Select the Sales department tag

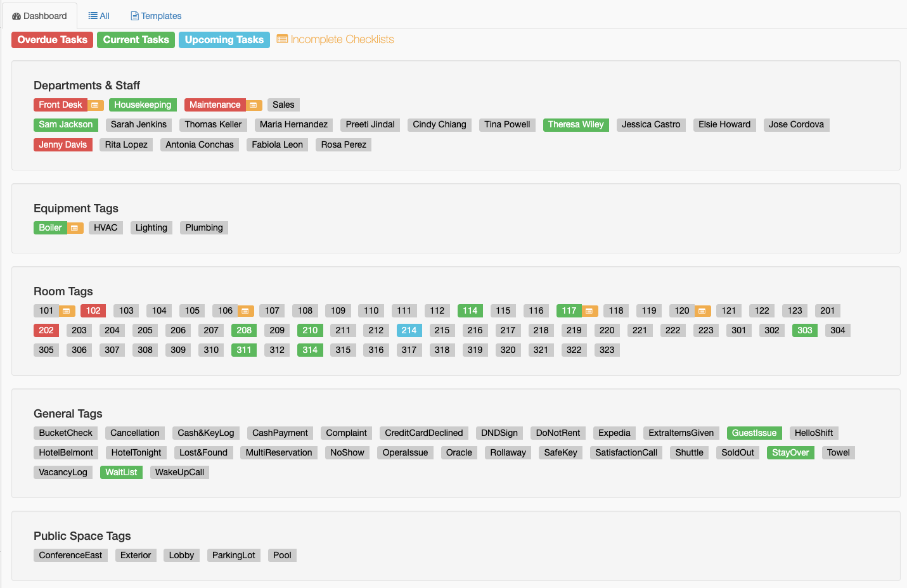point(283,105)
